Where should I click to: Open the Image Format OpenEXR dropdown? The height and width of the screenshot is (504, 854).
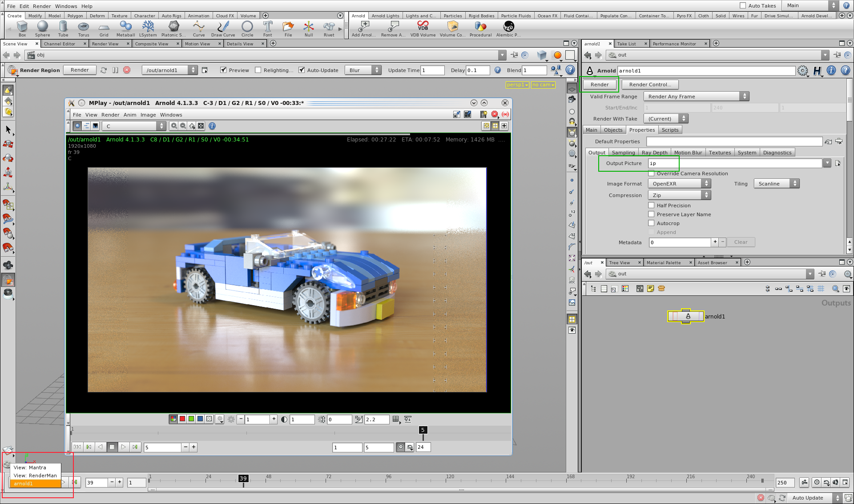[679, 184]
